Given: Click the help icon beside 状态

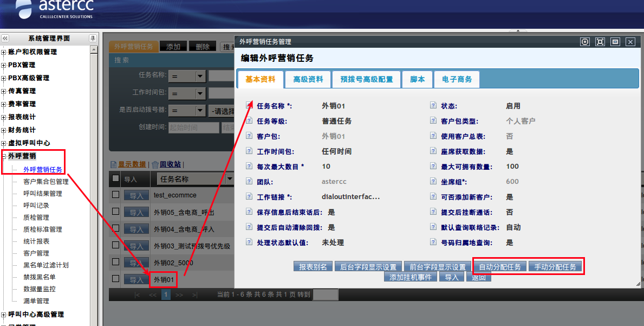Looking at the screenshot, I should [x=433, y=106].
